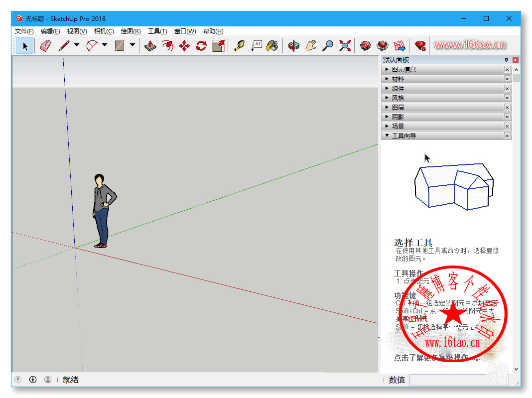The width and height of the screenshot is (532, 398).
Task: Select the Pan hand tool
Action: [311, 46]
